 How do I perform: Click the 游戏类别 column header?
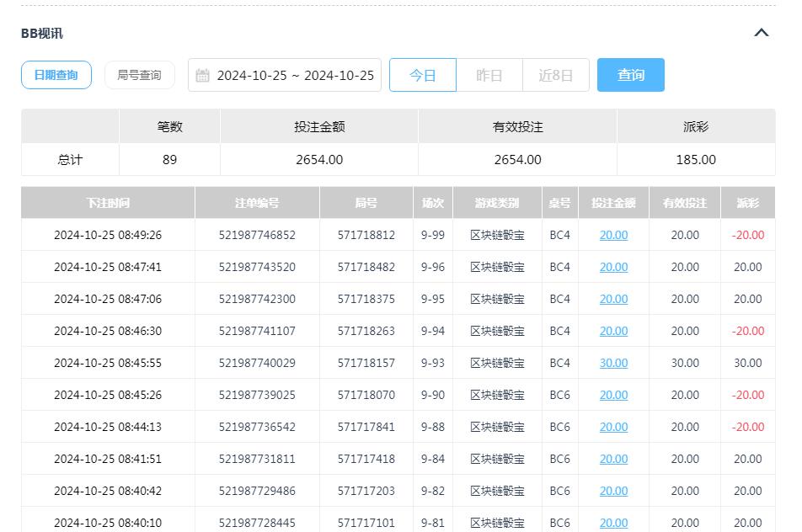click(495, 202)
